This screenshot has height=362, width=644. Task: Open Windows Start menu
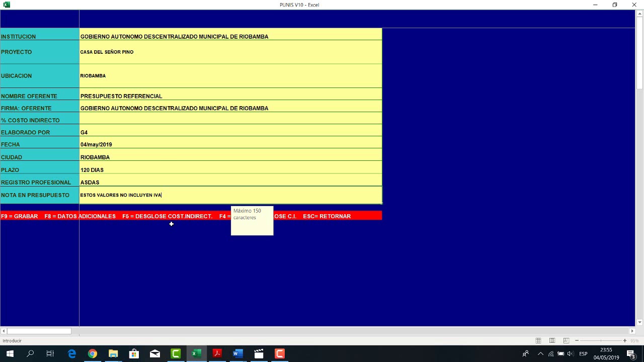(10, 353)
